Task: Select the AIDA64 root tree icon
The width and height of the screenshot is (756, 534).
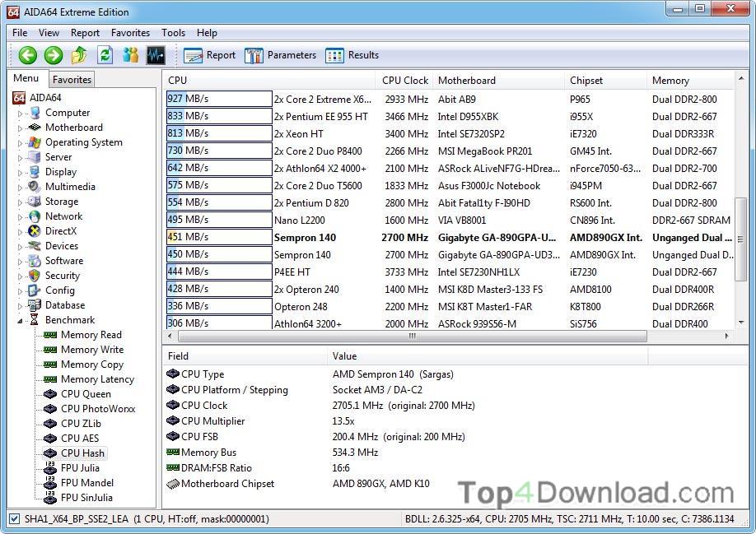Action: click(18, 98)
